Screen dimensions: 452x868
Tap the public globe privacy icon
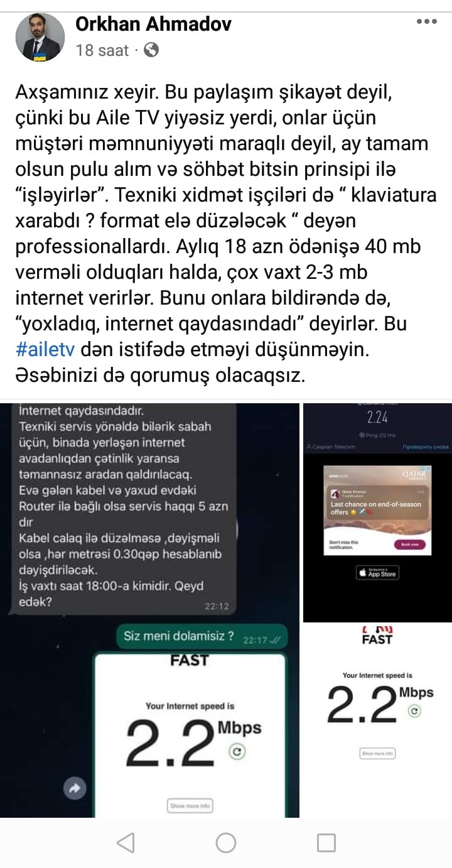[151, 50]
